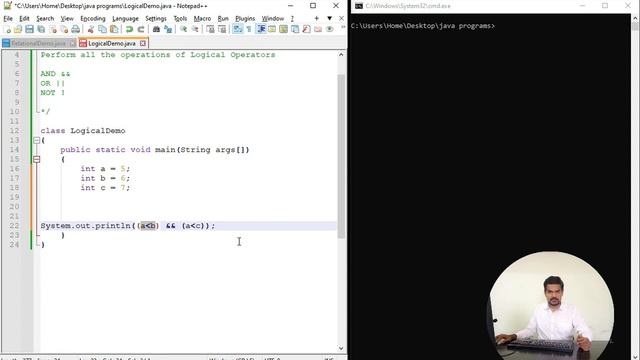Open the ? help menu

292,18
